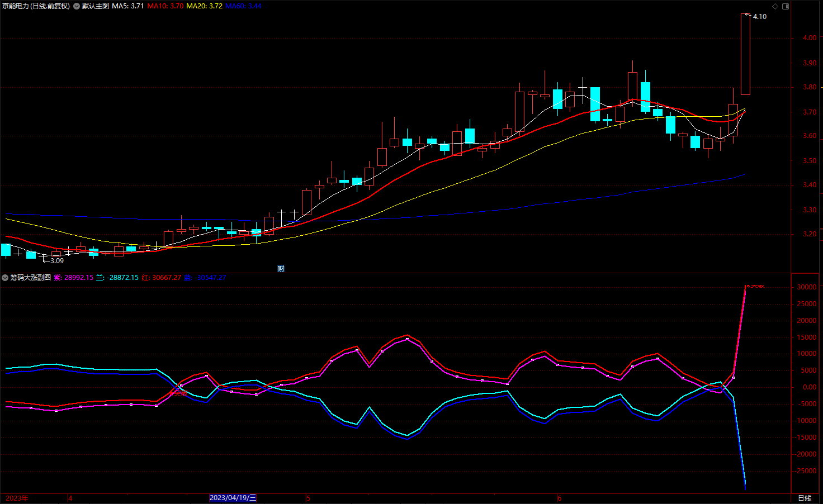This screenshot has width=823, height=504.
Task: Click the 3.50 price axis label
Action: coord(810,161)
